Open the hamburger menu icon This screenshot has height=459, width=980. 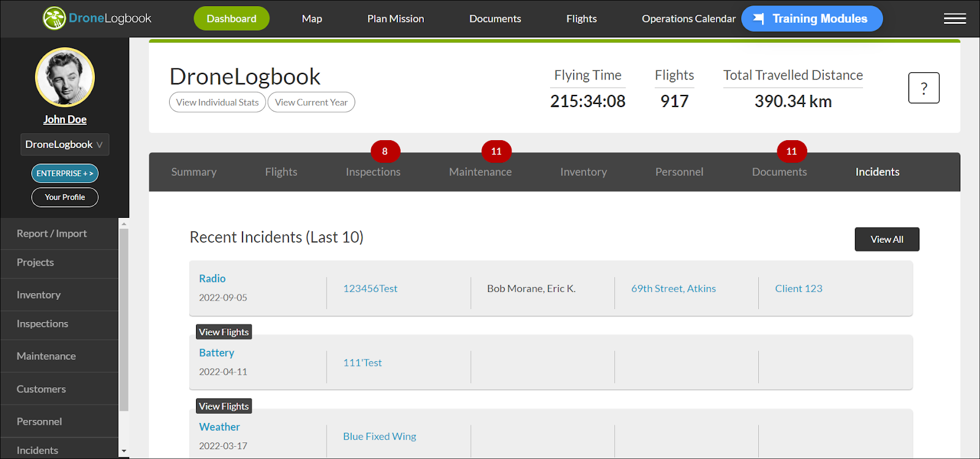[x=955, y=19]
